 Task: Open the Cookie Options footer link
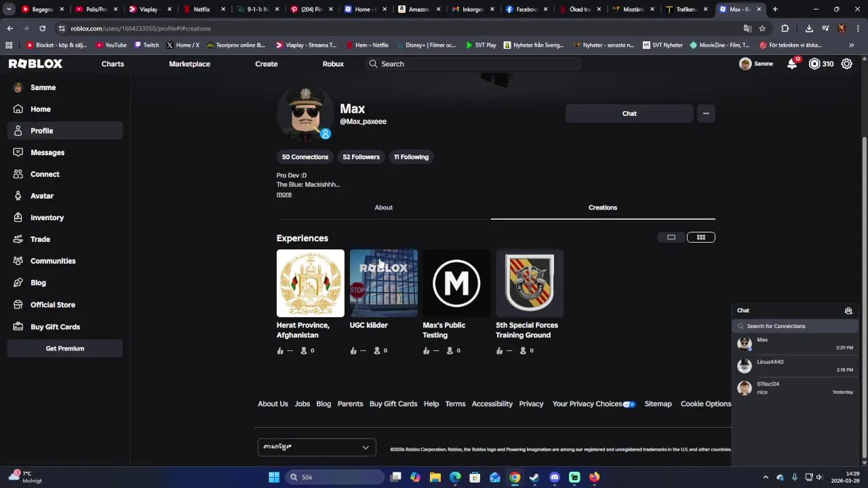click(x=706, y=404)
